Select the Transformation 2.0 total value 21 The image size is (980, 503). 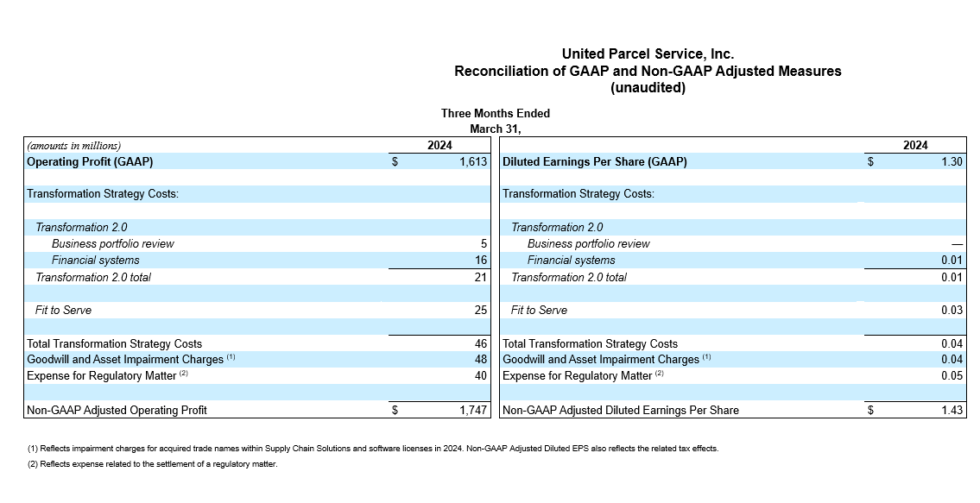click(x=481, y=277)
